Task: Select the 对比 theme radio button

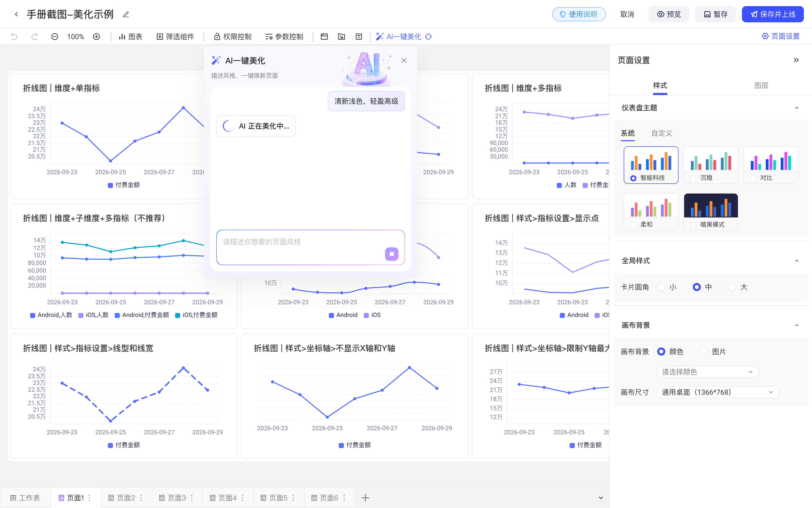Action: point(753,178)
